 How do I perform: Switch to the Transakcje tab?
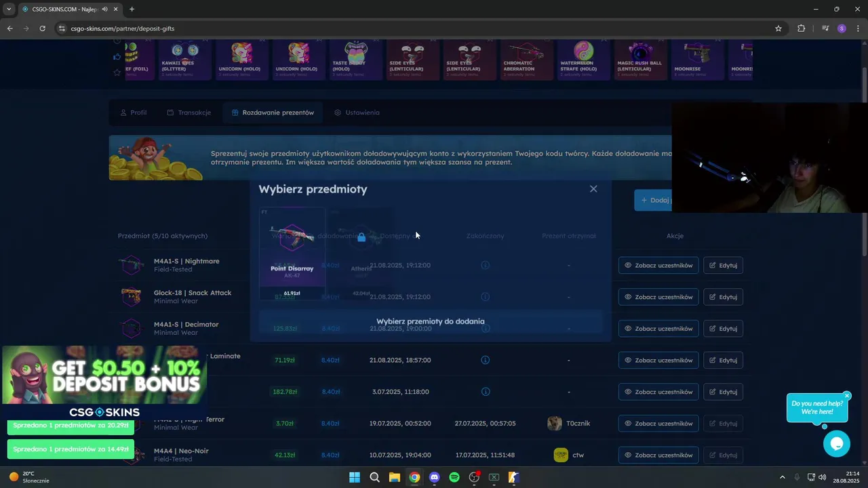point(189,113)
